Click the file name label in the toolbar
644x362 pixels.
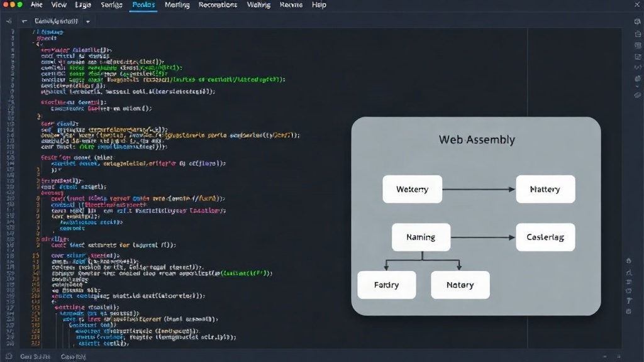(56, 21)
